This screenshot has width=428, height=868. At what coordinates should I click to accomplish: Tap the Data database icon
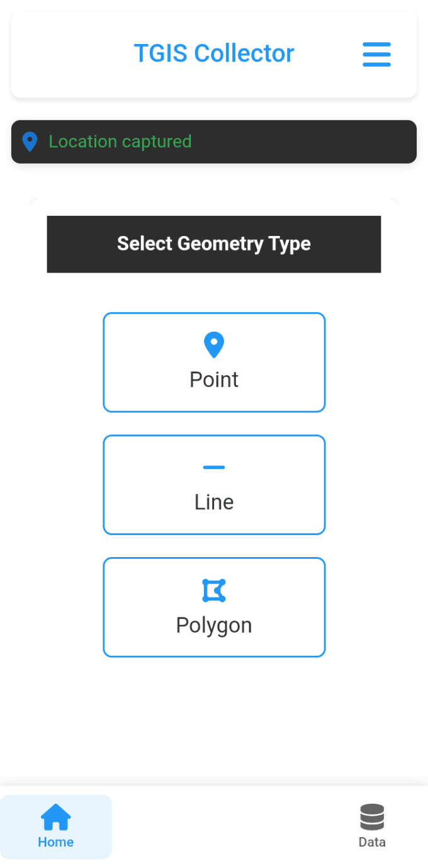click(372, 817)
